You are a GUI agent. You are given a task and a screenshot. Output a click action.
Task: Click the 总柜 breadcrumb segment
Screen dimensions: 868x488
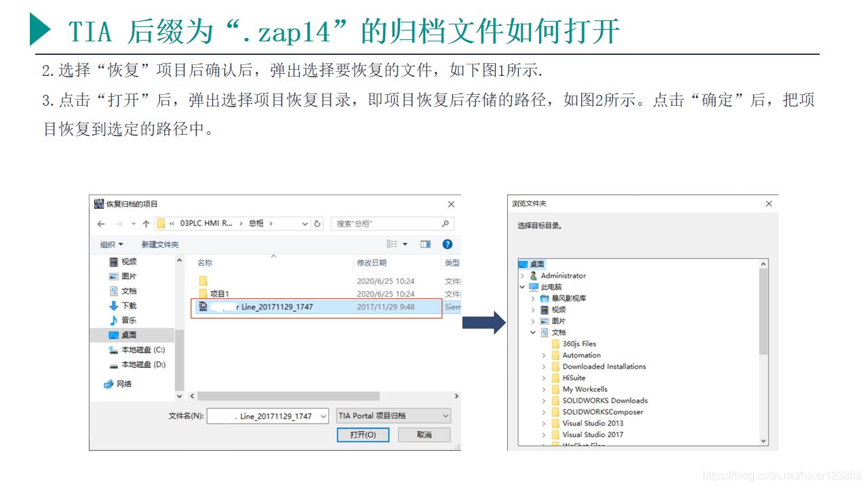coord(256,223)
